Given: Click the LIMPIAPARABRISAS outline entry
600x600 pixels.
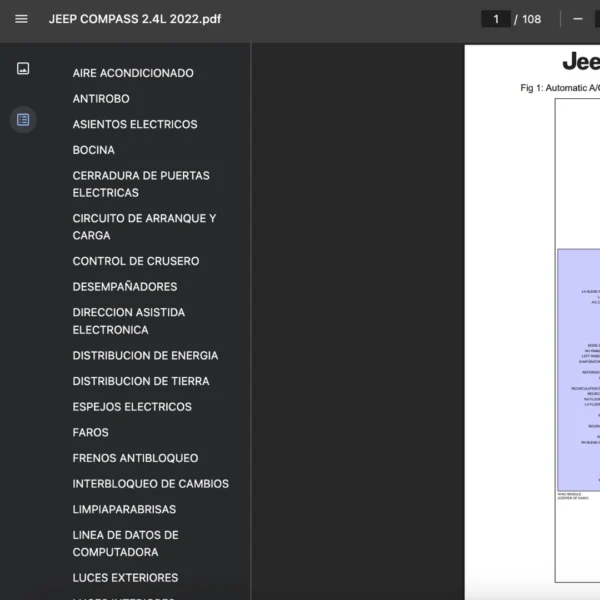Looking at the screenshot, I should click(x=124, y=509).
